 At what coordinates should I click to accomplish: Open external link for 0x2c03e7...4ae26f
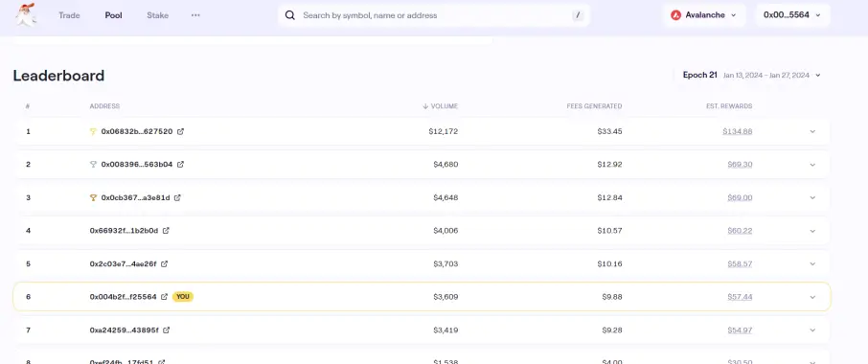(165, 263)
